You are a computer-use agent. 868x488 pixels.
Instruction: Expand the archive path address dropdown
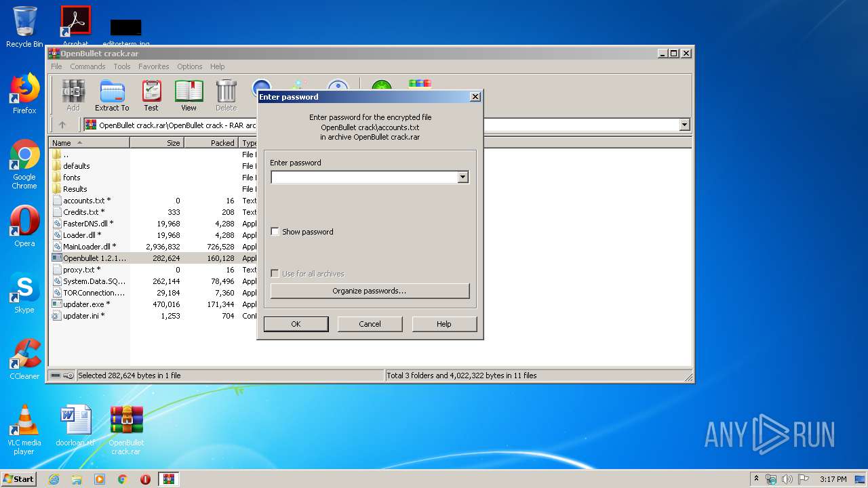tap(684, 125)
